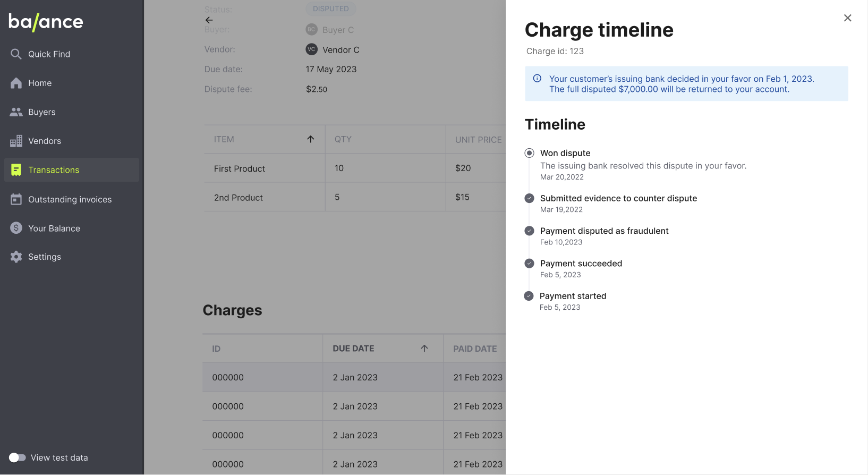Click the Buyer C avatar icon
Screen dimensions: 868x475
tap(312, 30)
